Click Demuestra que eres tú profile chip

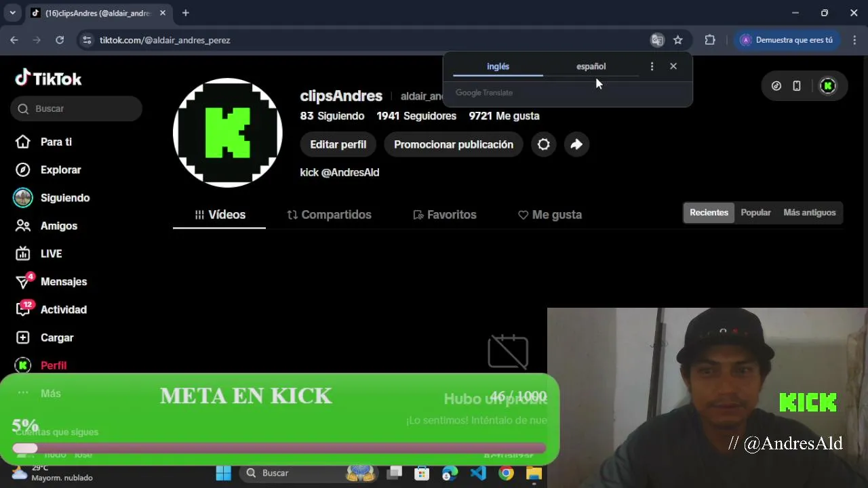pyautogui.click(x=787, y=40)
